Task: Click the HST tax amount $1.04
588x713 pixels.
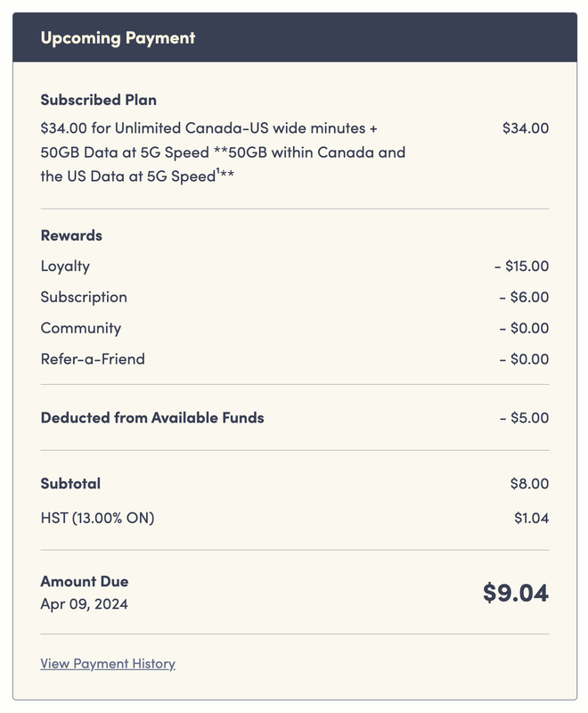Action: (x=531, y=518)
